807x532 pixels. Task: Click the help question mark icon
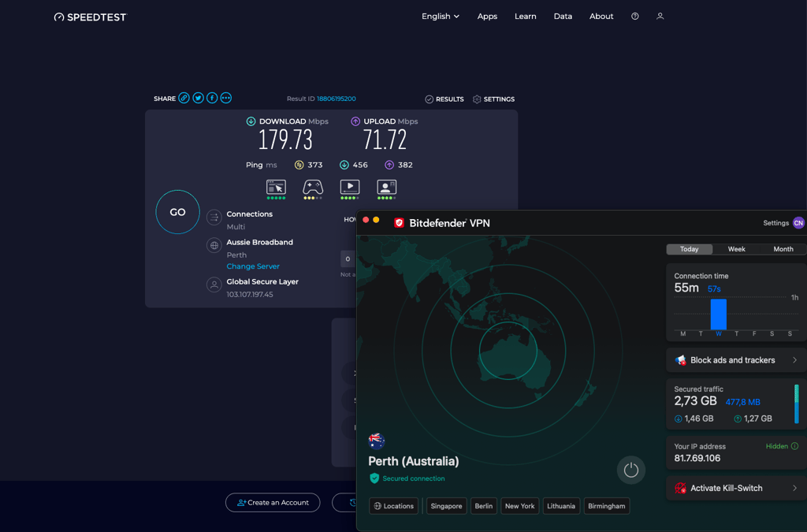(x=635, y=17)
